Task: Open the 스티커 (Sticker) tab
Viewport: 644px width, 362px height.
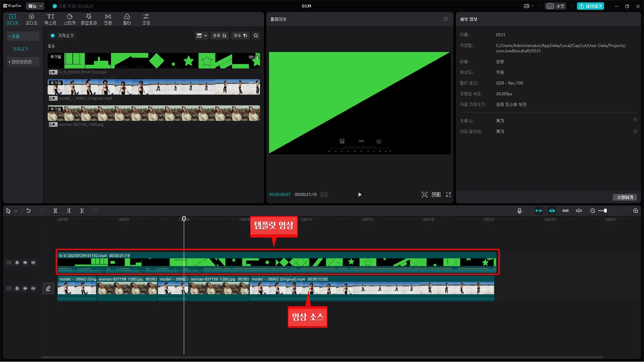Action: pyautogui.click(x=70, y=19)
